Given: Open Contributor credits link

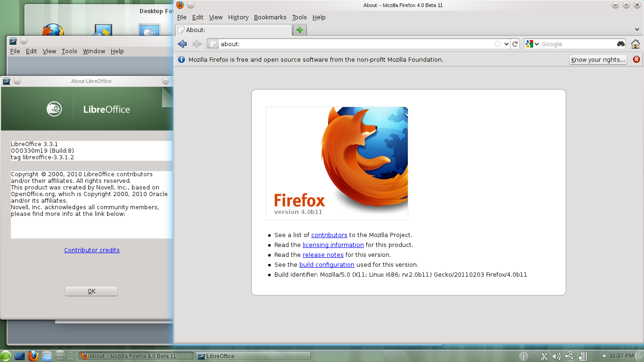Looking at the screenshot, I should pyautogui.click(x=92, y=250).
